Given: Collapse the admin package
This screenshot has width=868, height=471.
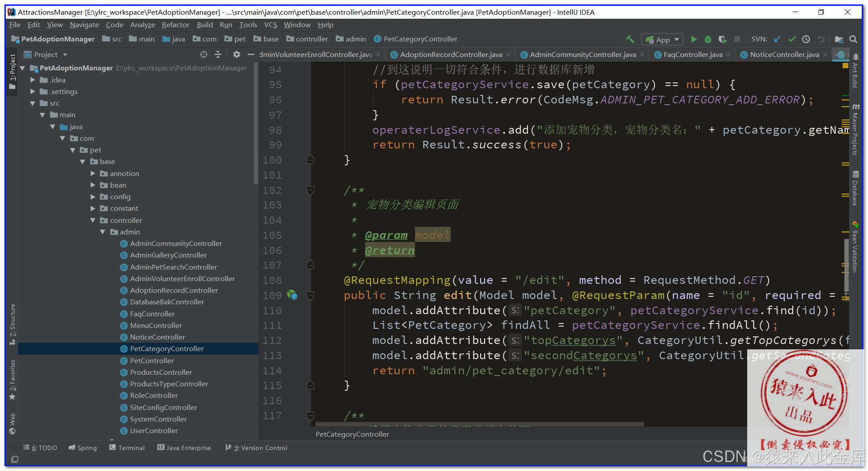Looking at the screenshot, I should 103,232.
